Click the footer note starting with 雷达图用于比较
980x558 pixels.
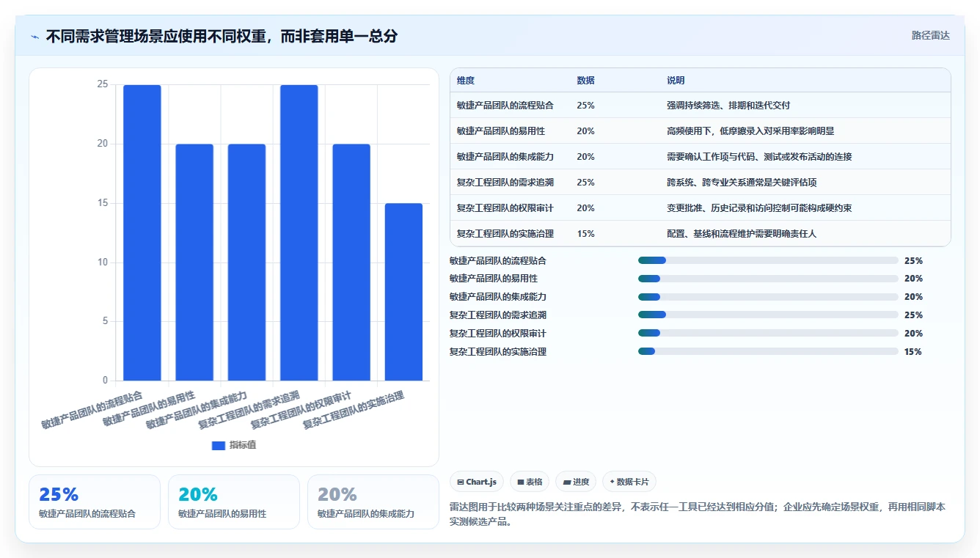[697, 515]
